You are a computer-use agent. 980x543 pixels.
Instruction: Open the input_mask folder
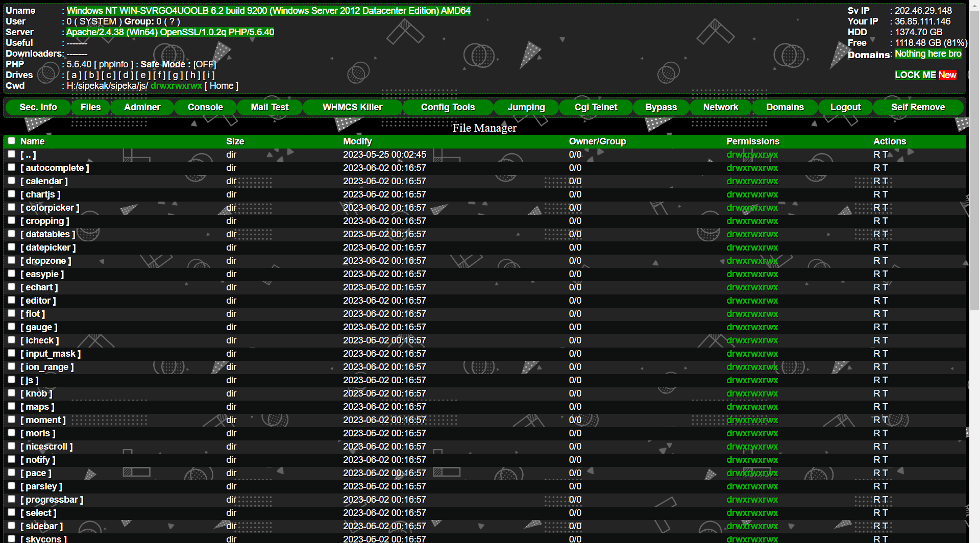coord(51,354)
